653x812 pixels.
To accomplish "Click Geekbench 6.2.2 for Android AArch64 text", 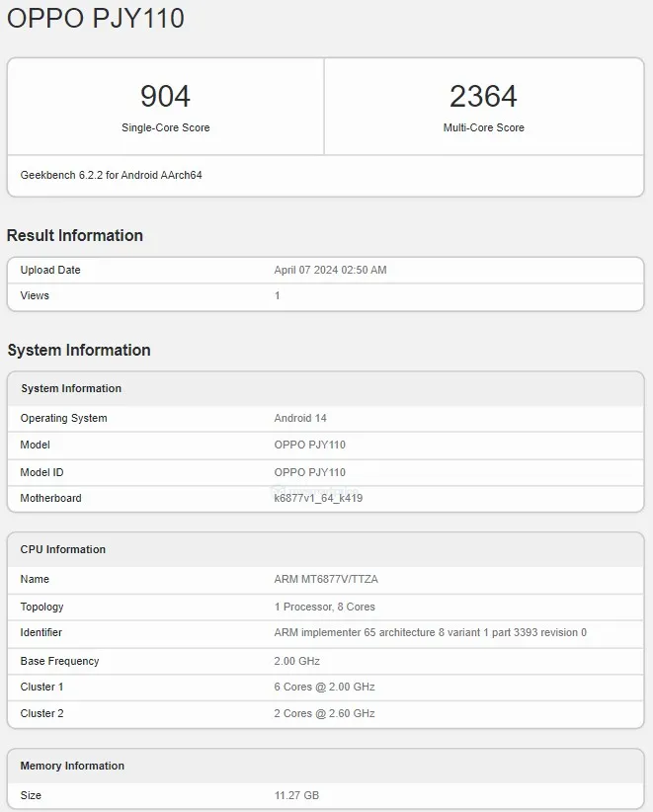I will click(x=111, y=175).
